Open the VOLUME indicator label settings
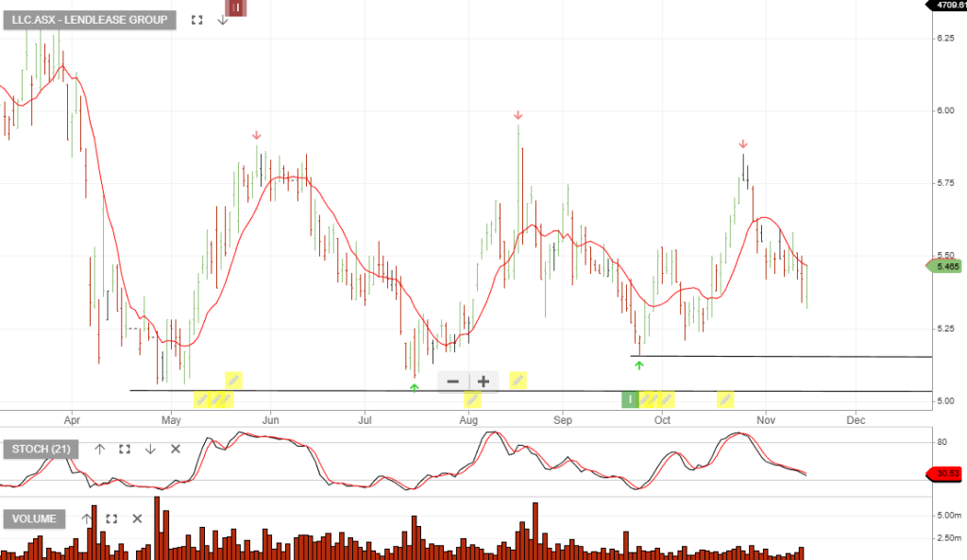The image size is (967, 560). click(x=36, y=518)
